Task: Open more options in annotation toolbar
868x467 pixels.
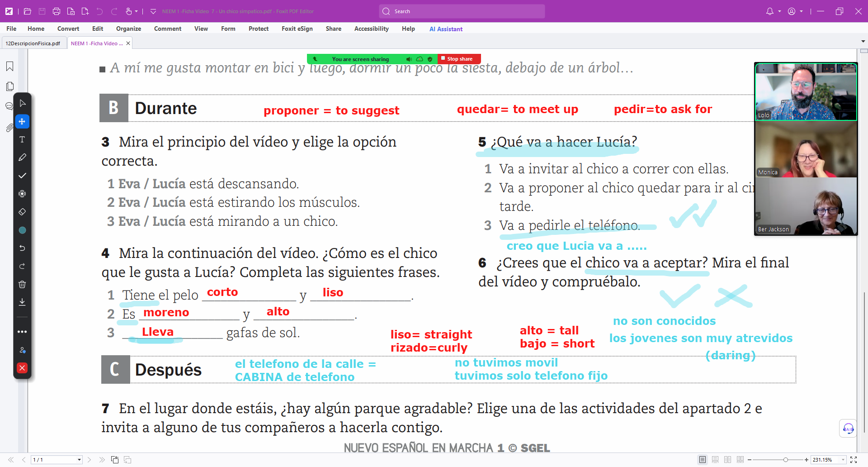Action: [x=22, y=332]
